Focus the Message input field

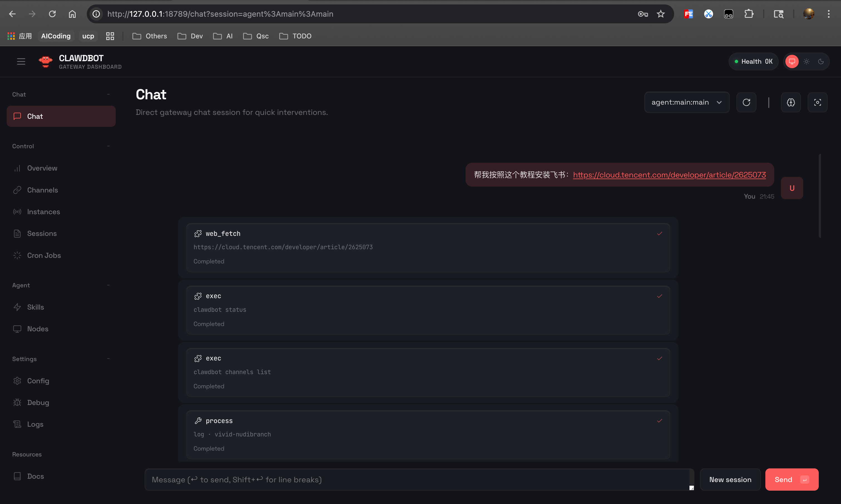point(419,480)
